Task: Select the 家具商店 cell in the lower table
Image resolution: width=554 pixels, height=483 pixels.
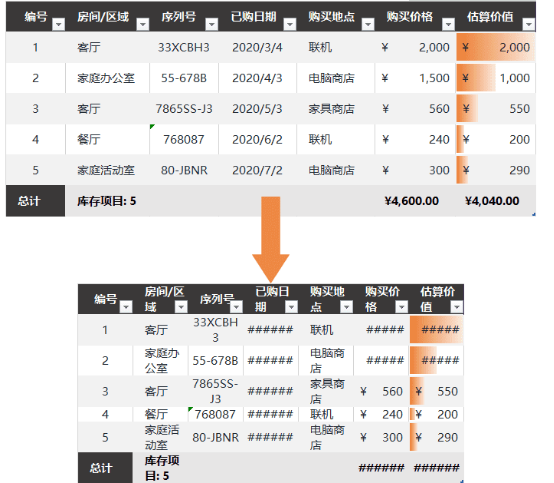Action: pyautogui.click(x=326, y=391)
